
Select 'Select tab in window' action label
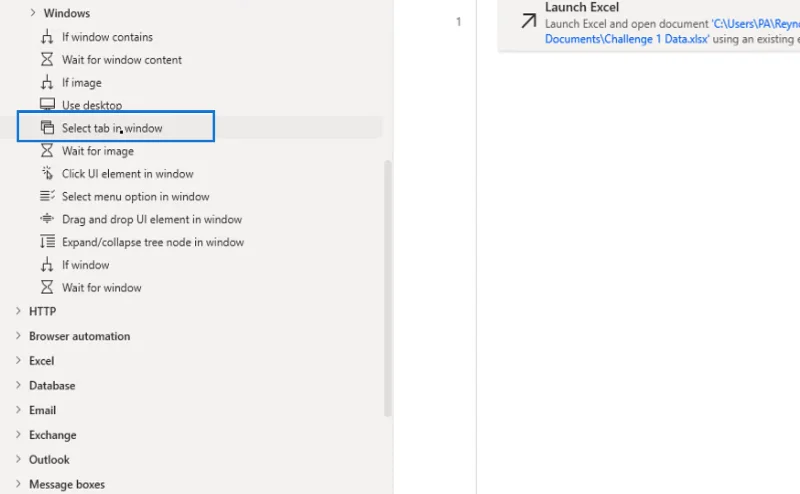pos(112,128)
